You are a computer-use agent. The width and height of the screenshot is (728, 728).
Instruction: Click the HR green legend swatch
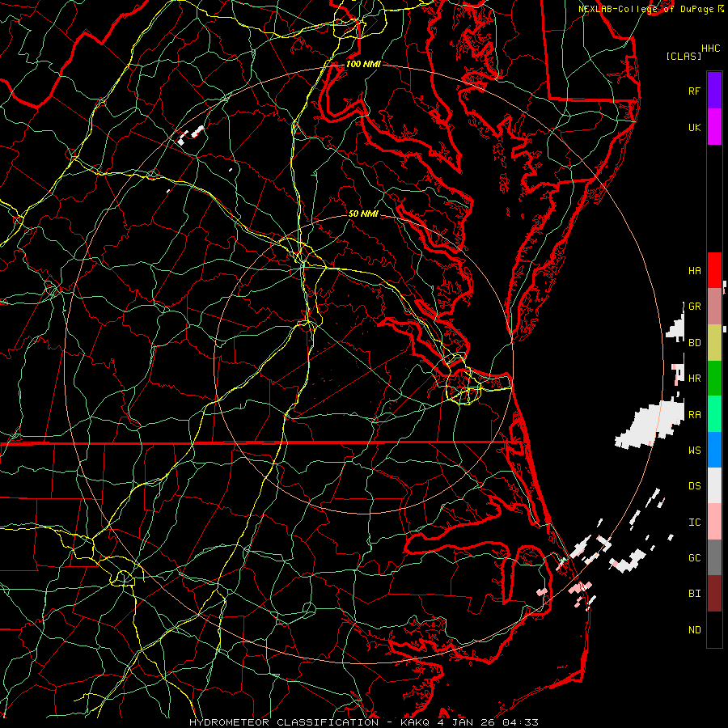714,378
